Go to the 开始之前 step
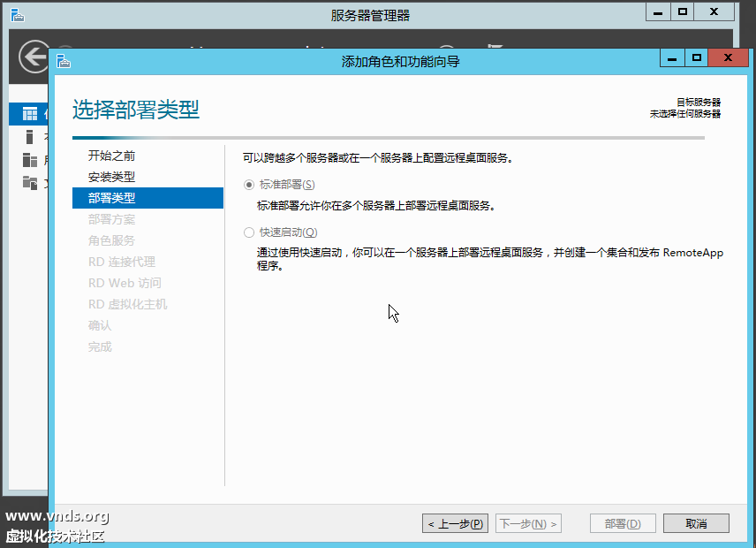 (111, 156)
